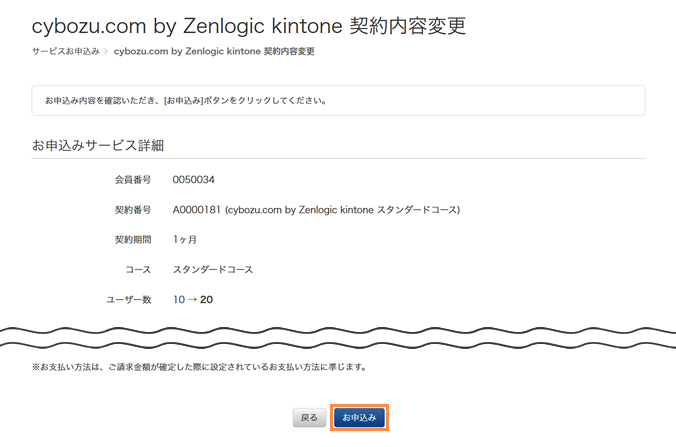This screenshot has height=447, width=676.
Task: Select the 1ヶ月 contract period value
Action: 185,240
